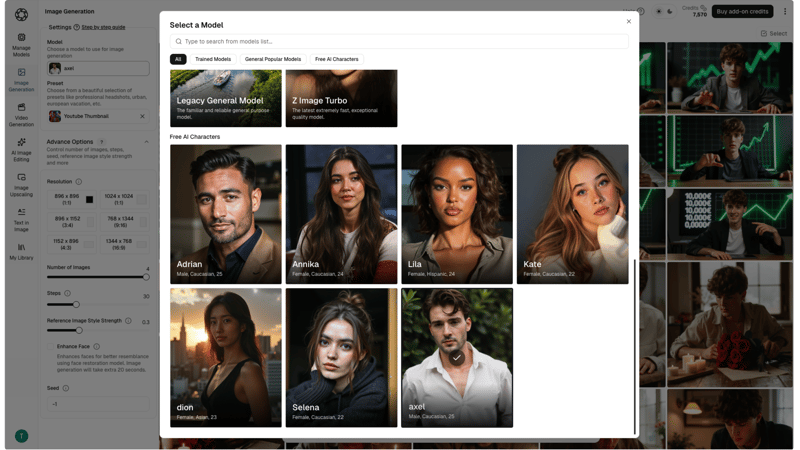Select 896 x 896 (1:1) resolution
Image resolution: width=800 pixels, height=450 pixels.
tap(71, 199)
